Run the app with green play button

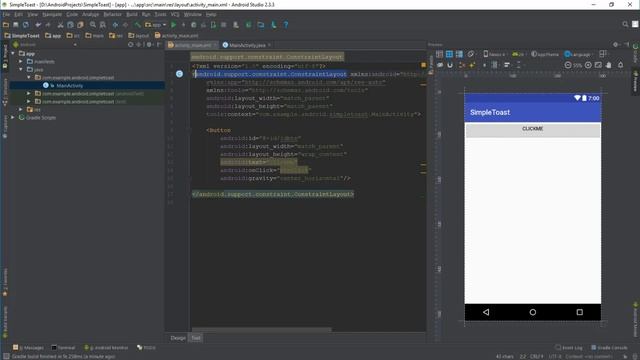pos(173,25)
